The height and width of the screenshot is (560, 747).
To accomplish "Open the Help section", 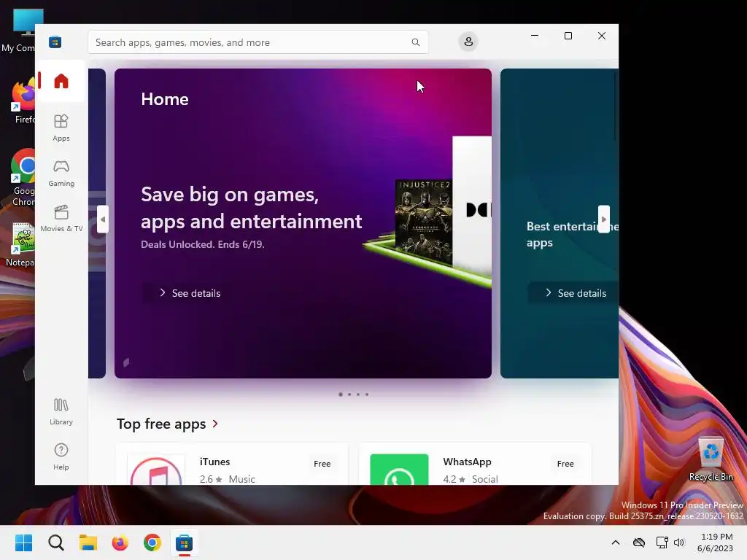I will (61, 456).
